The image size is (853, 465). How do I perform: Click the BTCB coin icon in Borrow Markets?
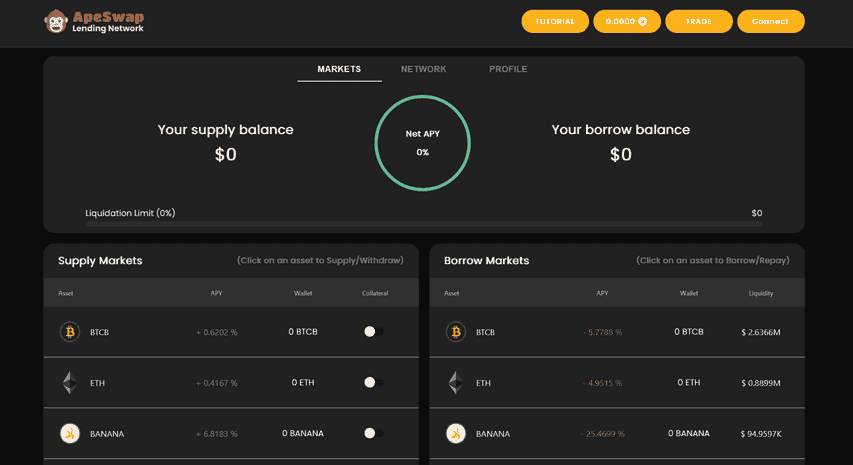[456, 332]
